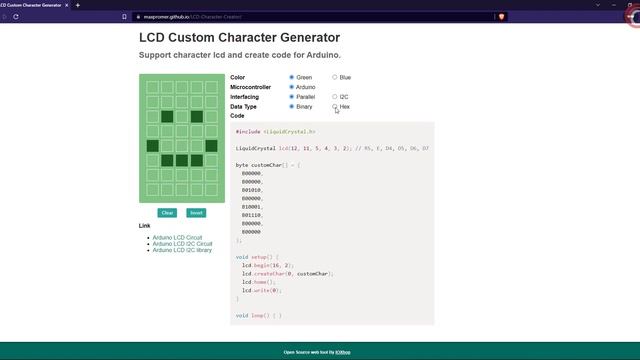
Task: Toggle the bottom-right pixel of the character grid
Action: (x=211, y=190)
